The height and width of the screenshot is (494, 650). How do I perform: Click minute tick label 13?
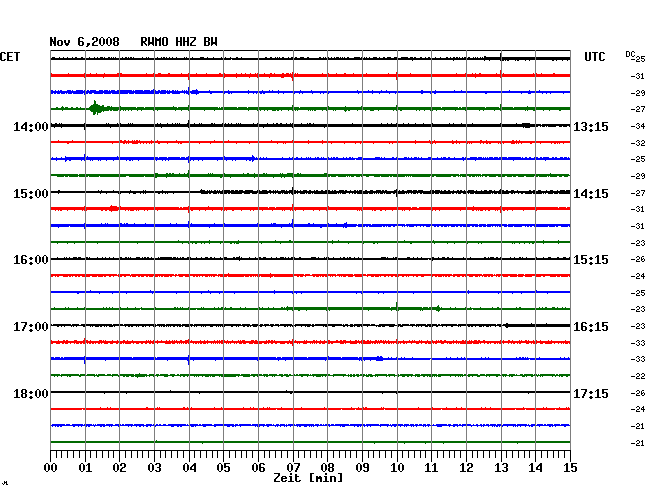coord(501,468)
